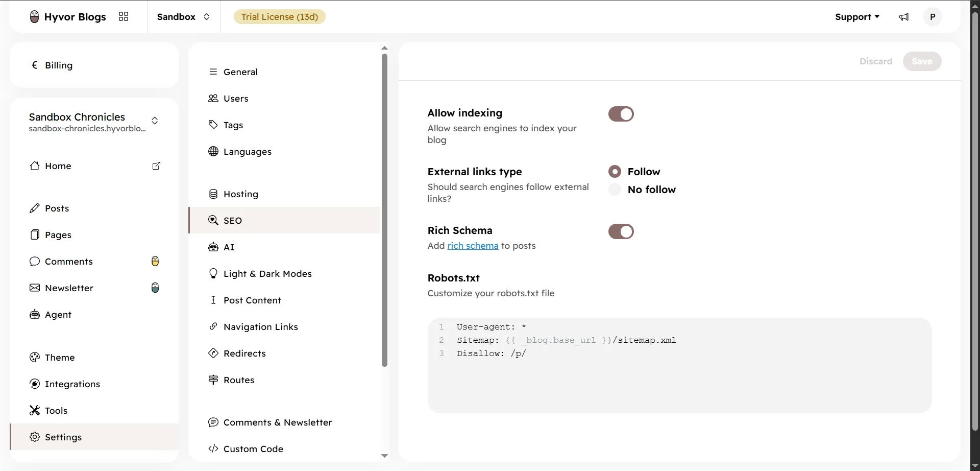The image size is (980, 471).
Task: Open the Sandbox organization switcher
Action: tap(184, 17)
